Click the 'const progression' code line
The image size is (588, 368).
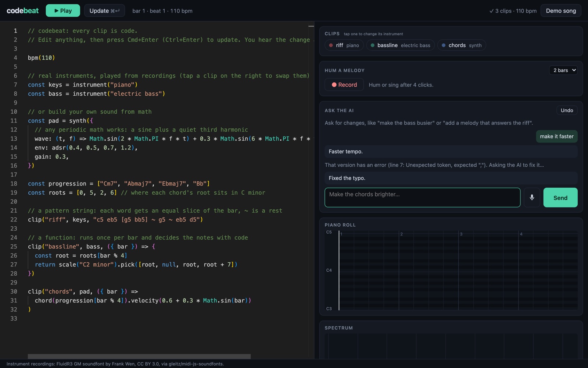pyautogui.click(x=119, y=184)
